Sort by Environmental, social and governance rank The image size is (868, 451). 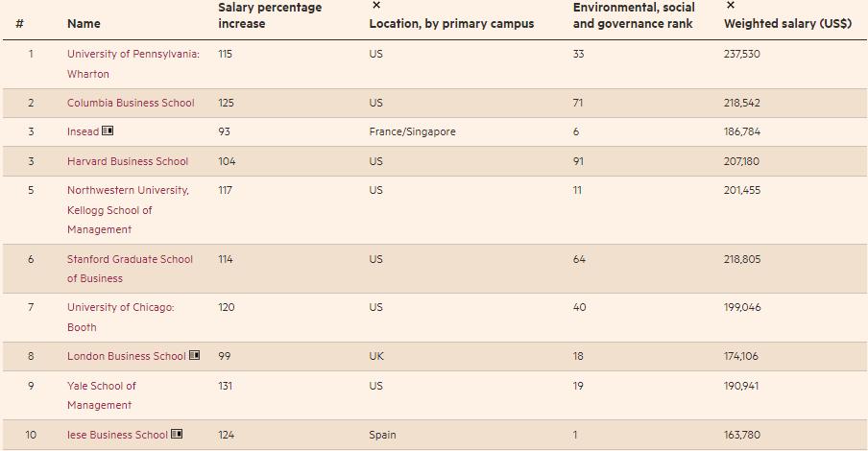click(634, 15)
